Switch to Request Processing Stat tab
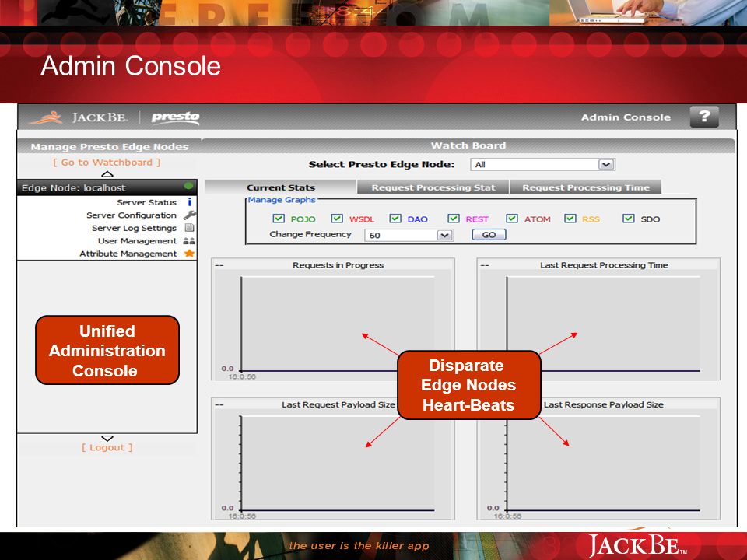 433,187
